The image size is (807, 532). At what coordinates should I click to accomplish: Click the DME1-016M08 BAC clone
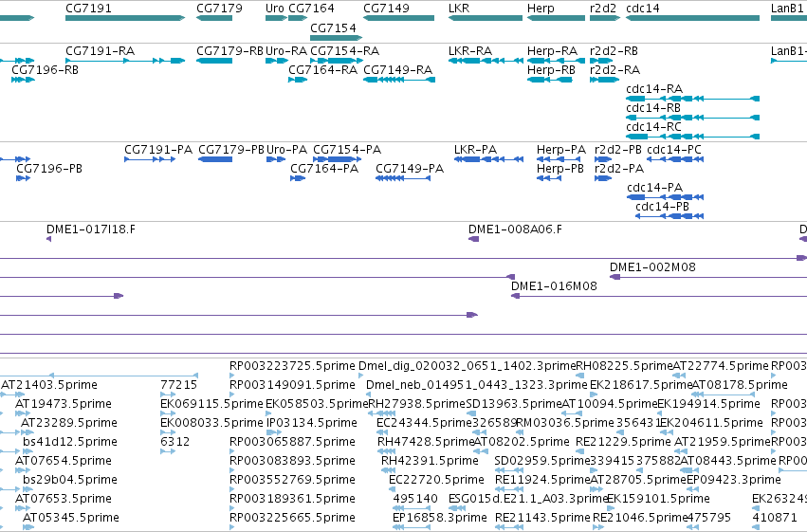[x=659, y=297]
